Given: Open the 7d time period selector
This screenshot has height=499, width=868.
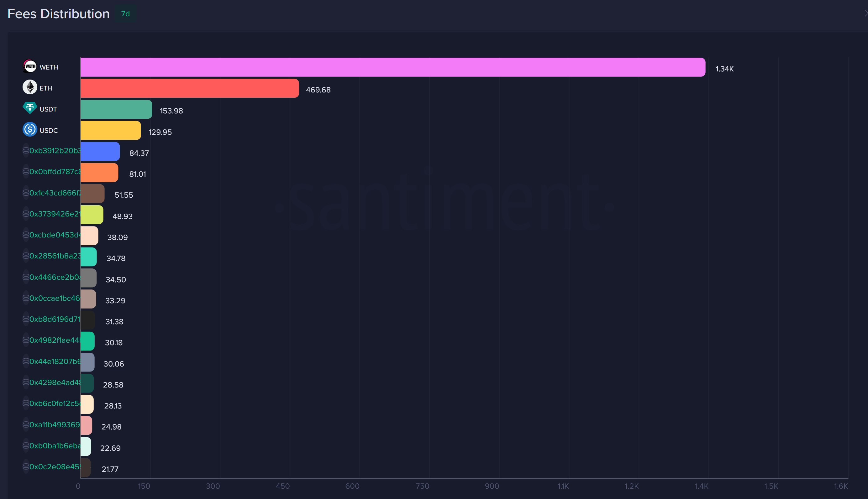Looking at the screenshot, I should click(125, 14).
